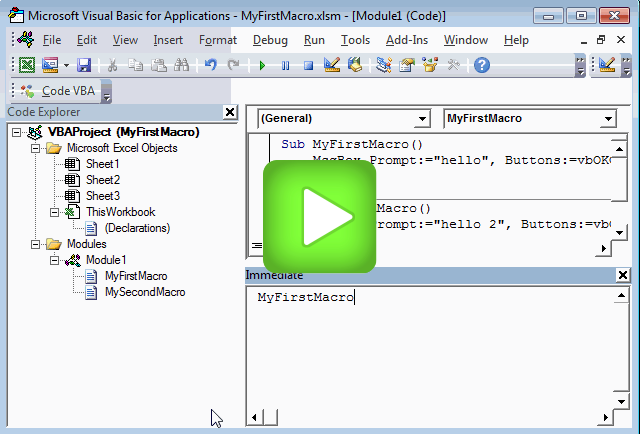The height and width of the screenshot is (434, 640).
Task: Open Find with the binoculars icon
Action: (x=182, y=65)
